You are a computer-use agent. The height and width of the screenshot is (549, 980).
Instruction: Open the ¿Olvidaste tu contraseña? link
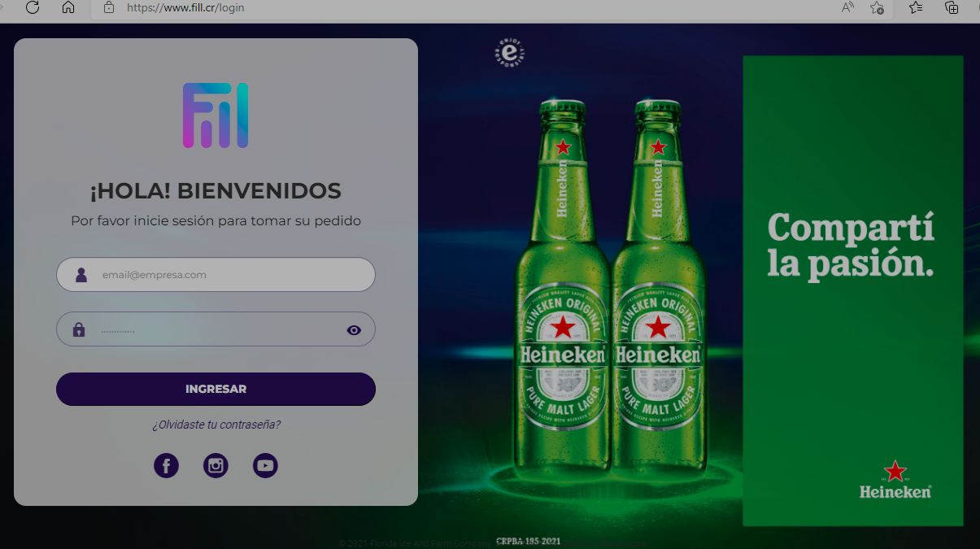tap(216, 425)
